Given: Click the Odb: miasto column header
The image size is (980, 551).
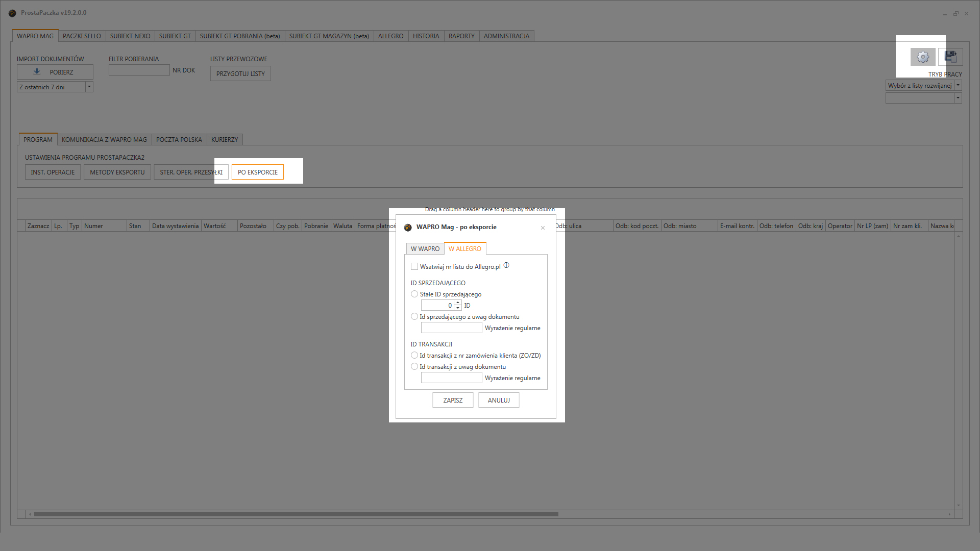Looking at the screenshot, I should [x=690, y=226].
